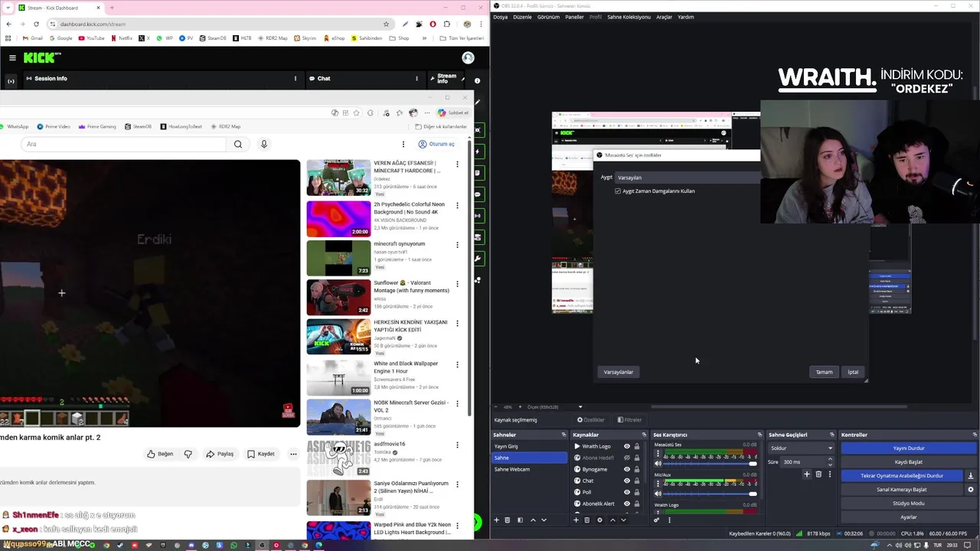Show more Chrome bookmarks chevron

(424, 38)
